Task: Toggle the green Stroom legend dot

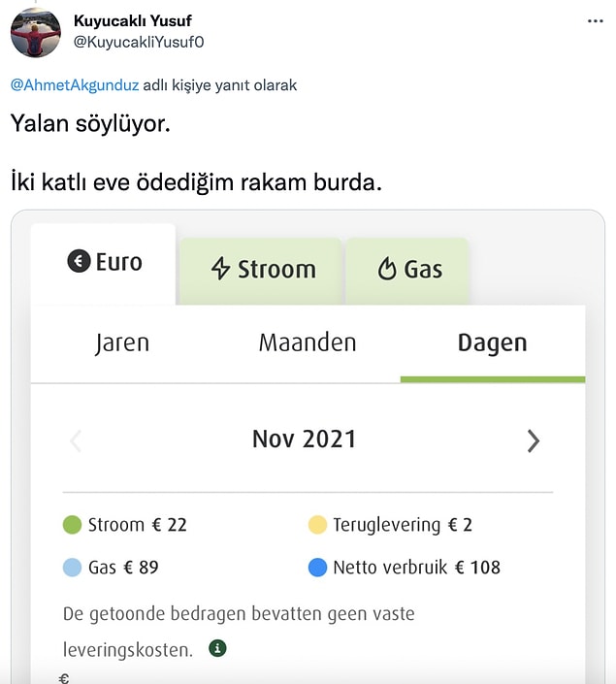Action: click(73, 524)
